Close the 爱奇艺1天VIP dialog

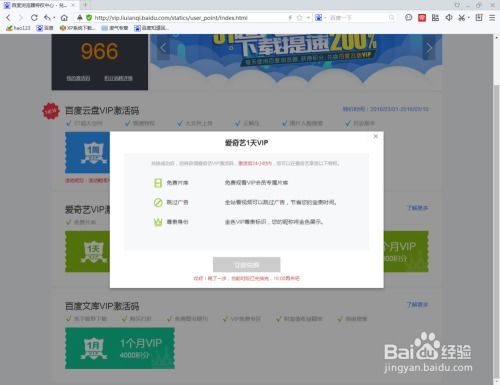(x=376, y=136)
